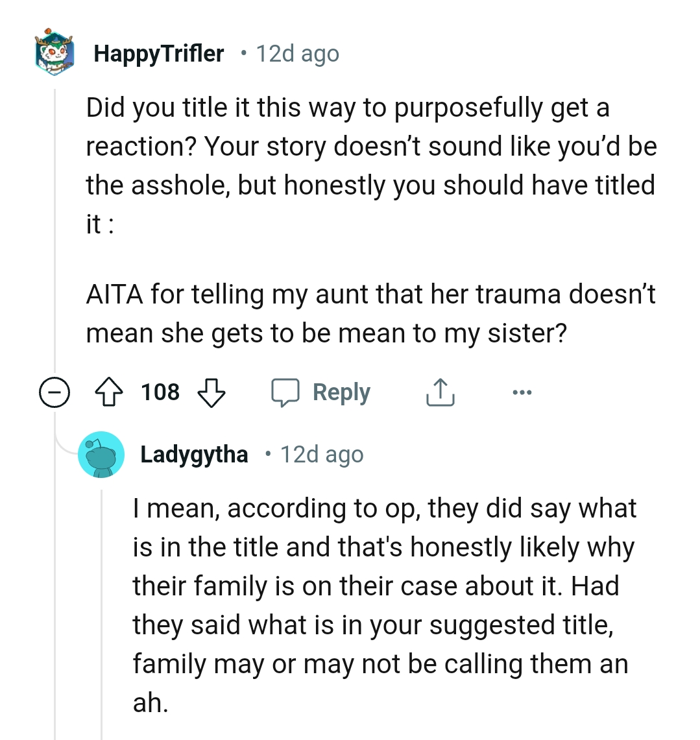Click the 12d ago timestamp on HappyTrifler's comment

click(297, 53)
